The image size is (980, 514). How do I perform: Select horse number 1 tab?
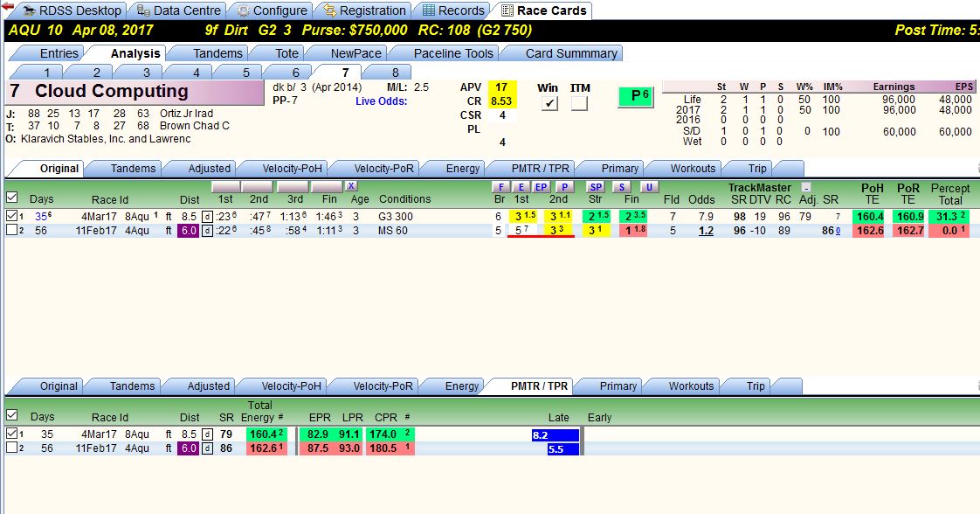click(x=46, y=73)
